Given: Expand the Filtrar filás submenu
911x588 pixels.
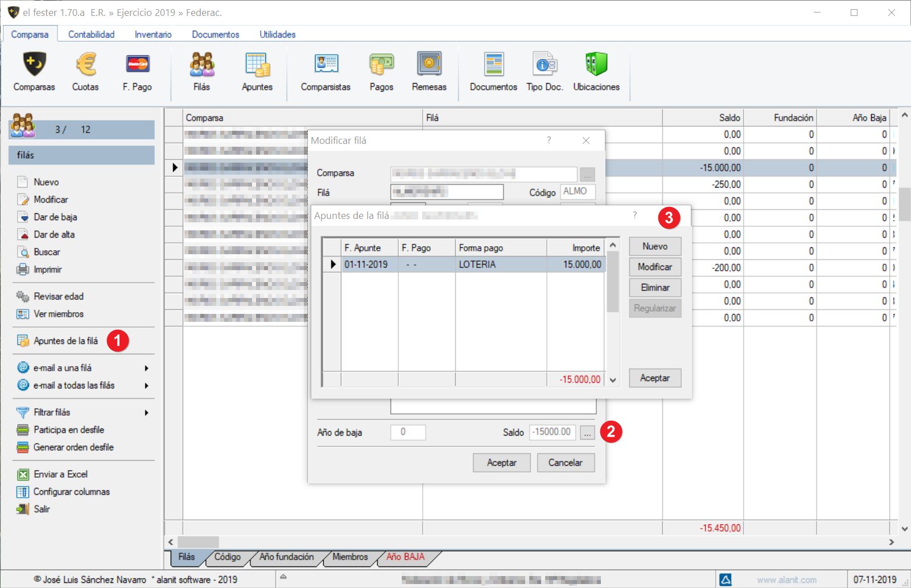Looking at the screenshot, I should click(146, 413).
